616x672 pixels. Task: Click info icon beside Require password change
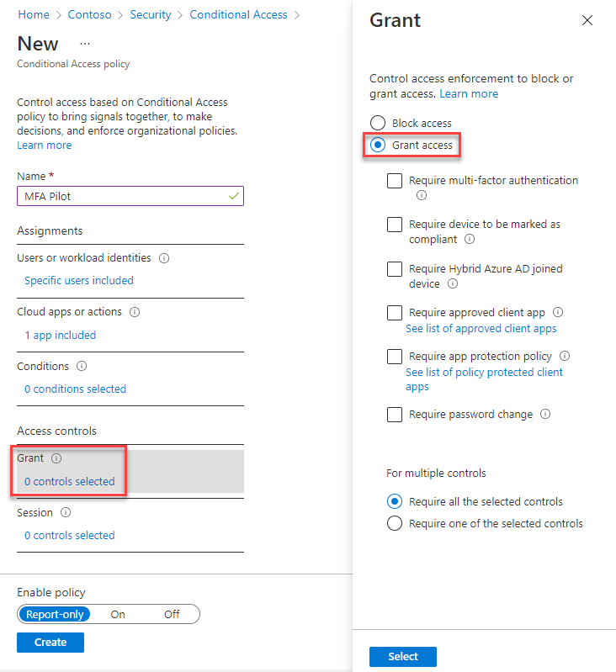pyautogui.click(x=545, y=415)
